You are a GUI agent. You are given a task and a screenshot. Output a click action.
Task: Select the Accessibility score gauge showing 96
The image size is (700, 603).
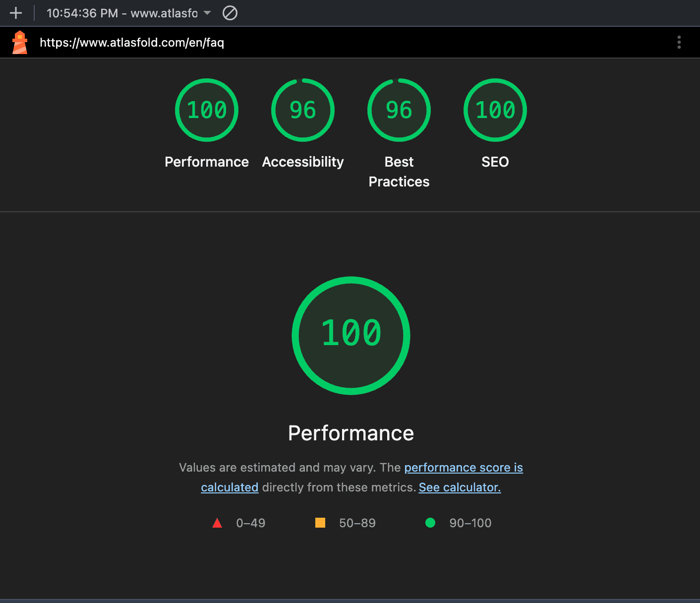(303, 110)
